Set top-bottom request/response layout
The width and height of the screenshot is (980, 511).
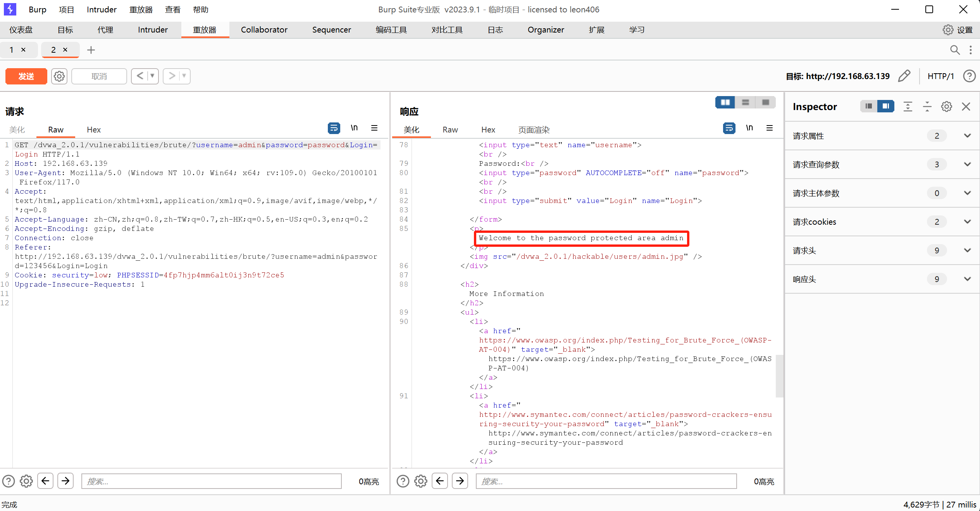tap(745, 102)
